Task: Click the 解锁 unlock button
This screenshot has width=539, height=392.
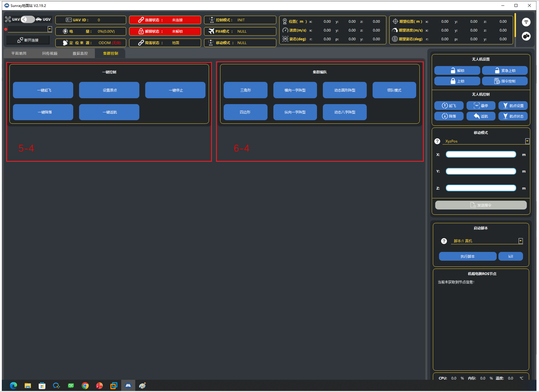Action: 457,70
